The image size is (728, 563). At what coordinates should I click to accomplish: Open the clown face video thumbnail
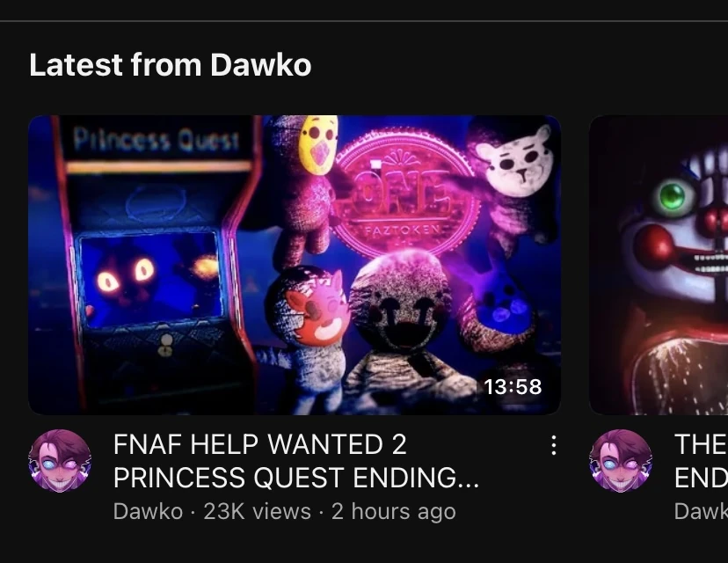click(659, 265)
